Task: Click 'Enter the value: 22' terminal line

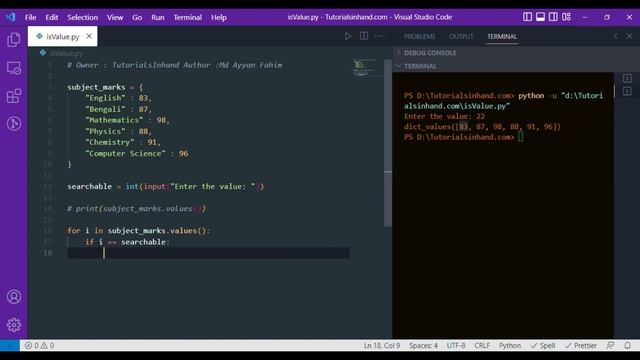Action: 444,116
